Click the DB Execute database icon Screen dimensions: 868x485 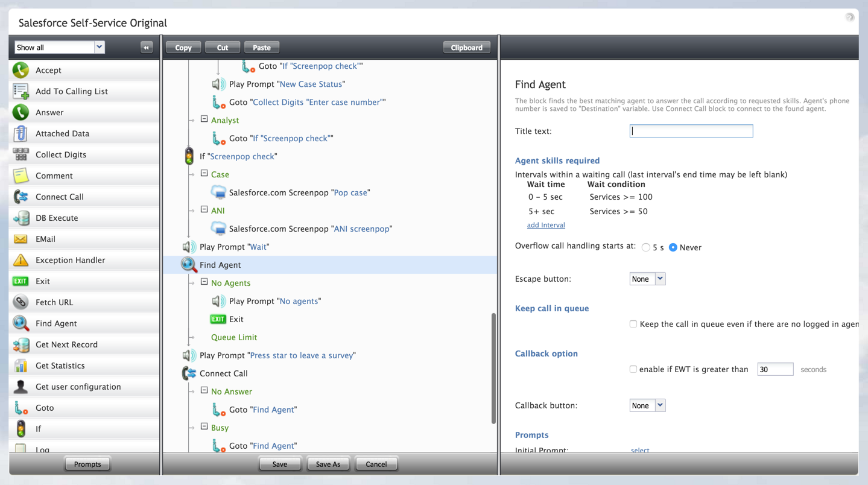coord(21,218)
